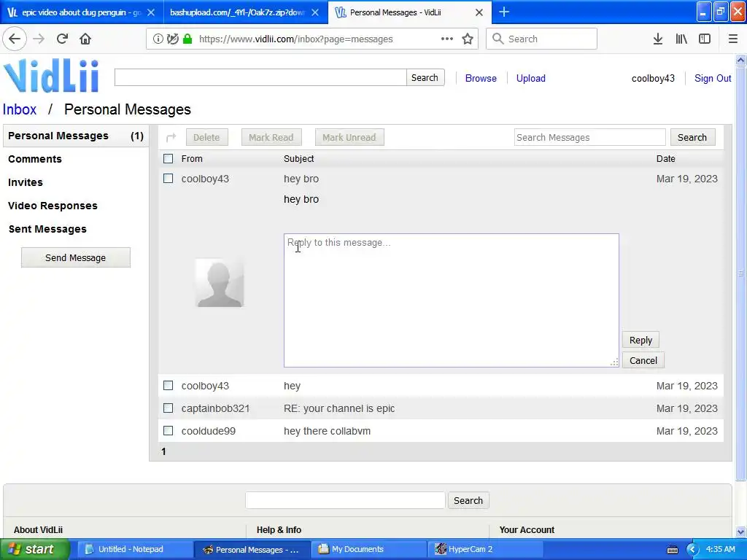This screenshot has width=747, height=560.
Task: Go back with the browser back arrow
Action: pyautogui.click(x=15, y=39)
